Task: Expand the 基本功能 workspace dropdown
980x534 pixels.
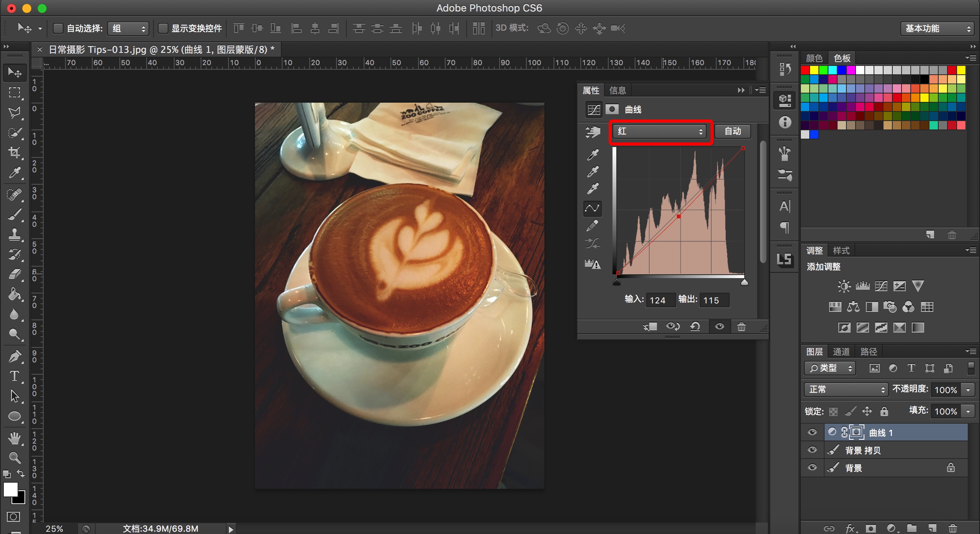Action: pos(937,28)
